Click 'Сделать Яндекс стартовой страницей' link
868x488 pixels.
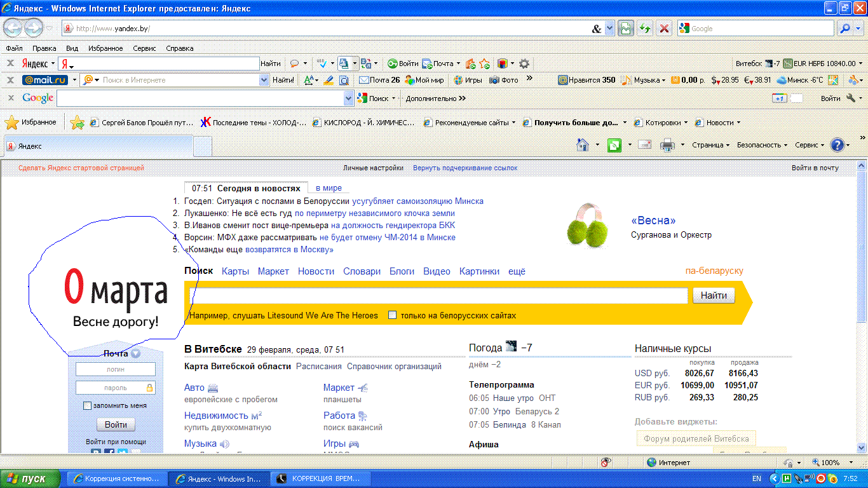tap(81, 168)
